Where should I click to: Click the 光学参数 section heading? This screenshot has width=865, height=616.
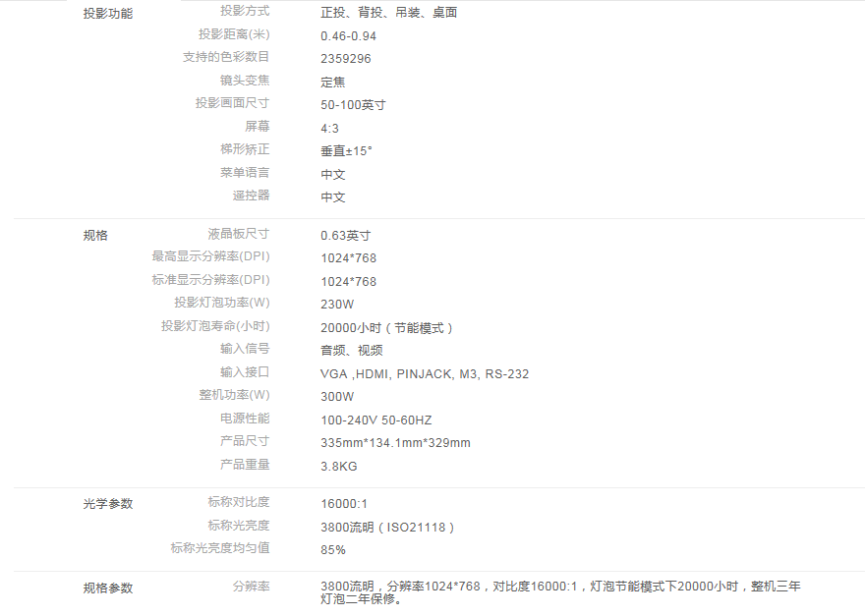coord(108,504)
